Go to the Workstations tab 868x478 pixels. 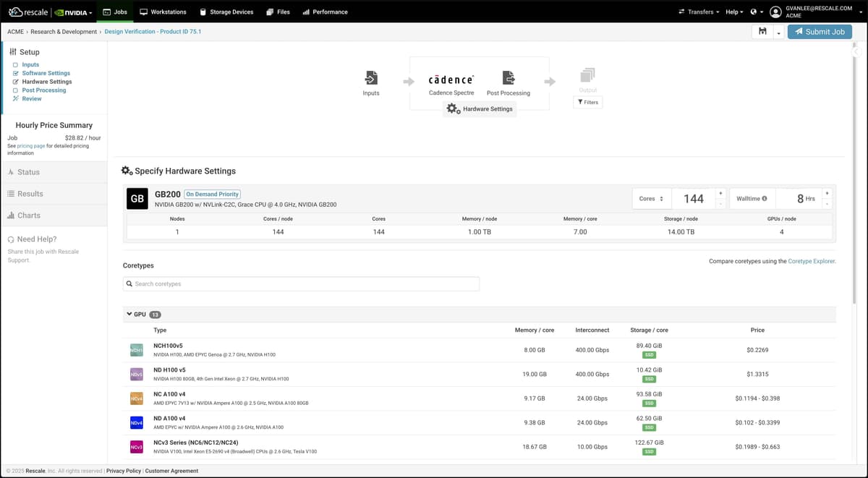[x=163, y=12]
